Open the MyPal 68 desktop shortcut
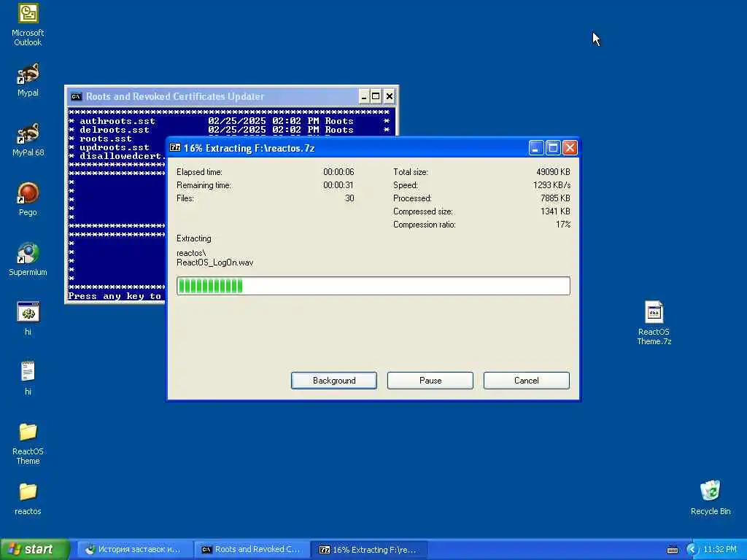Image resolution: width=747 pixels, height=560 pixels. tap(28, 139)
